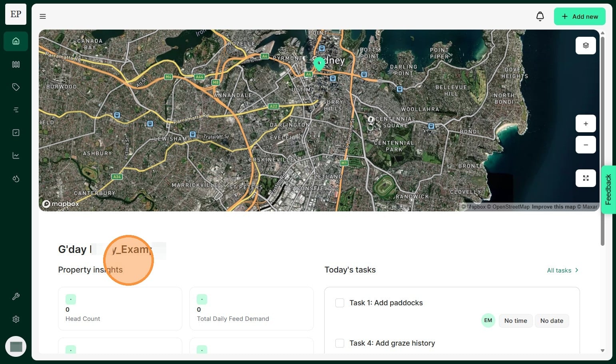Open the user profile avatar in sidebar
Screen dimensions: 616x364
(x=16, y=346)
